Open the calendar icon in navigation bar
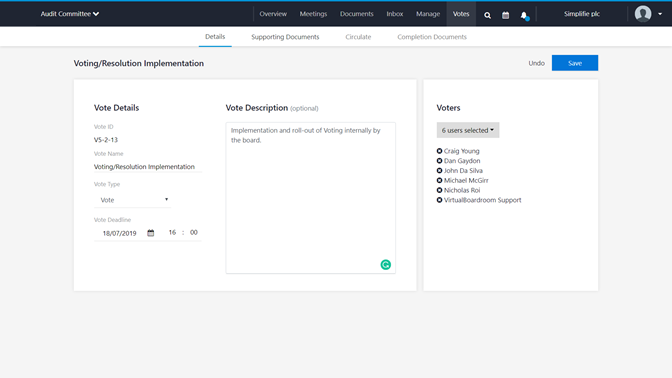Image resolution: width=672 pixels, height=378 pixels. click(x=506, y=15)
